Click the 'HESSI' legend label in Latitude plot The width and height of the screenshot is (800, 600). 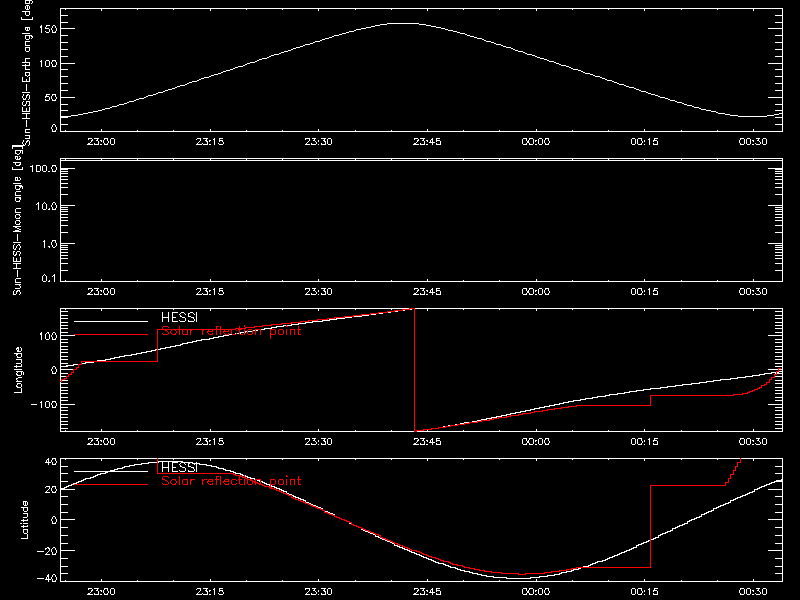pyautogui.click(x=179, y=467)
